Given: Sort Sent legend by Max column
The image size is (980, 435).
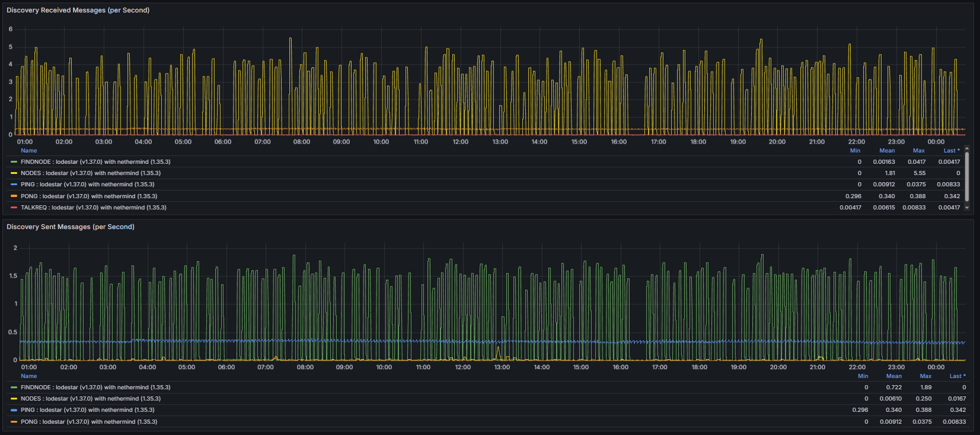Looking at the screenshot, I should (x=925, y=376).
